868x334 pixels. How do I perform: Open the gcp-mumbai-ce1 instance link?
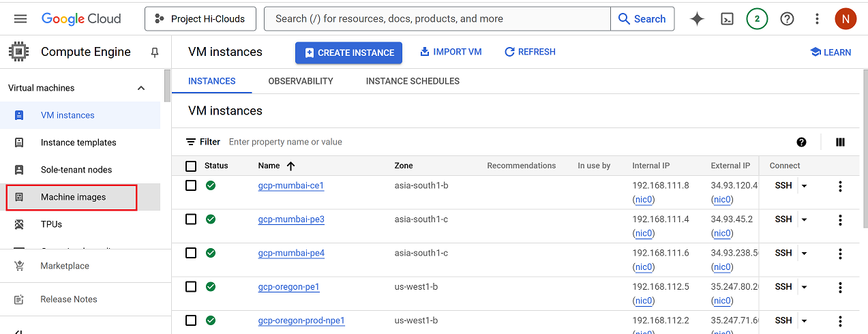pyautogui.click(x=290, y=185)
